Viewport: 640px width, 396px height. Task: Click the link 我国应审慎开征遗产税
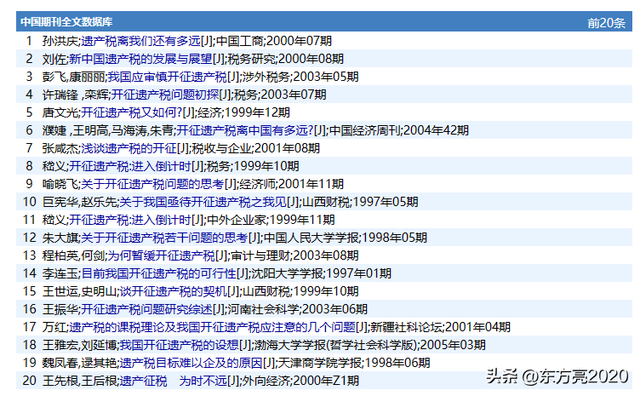coord(167,77)
